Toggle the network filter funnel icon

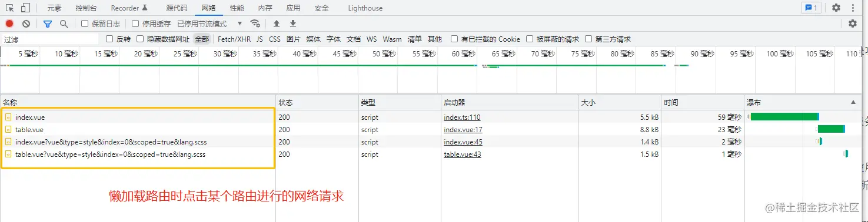click(48, 23)
